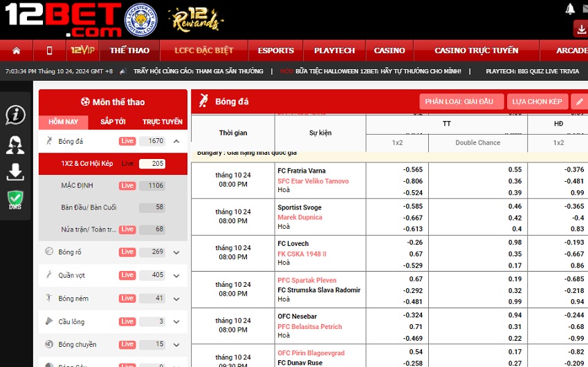Click LỰA CHỌN KÉP button
Viewport: 588px width, 367px height.
[x=537, y=102]
